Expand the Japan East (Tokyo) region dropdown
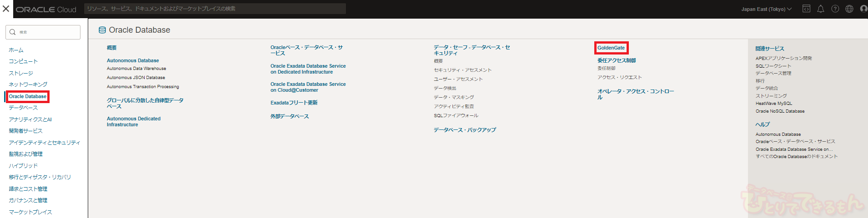868x218 pixels. pos(766,9)
